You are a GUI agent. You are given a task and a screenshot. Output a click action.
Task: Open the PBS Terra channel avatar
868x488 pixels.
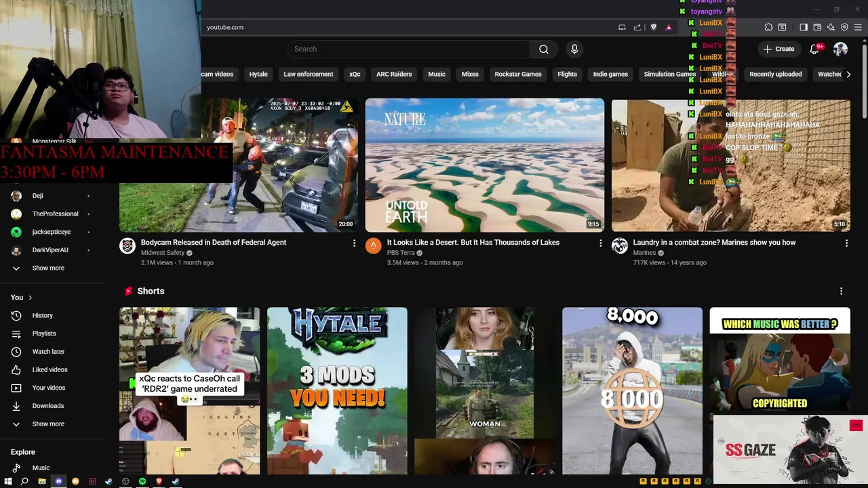coord(373,245)
